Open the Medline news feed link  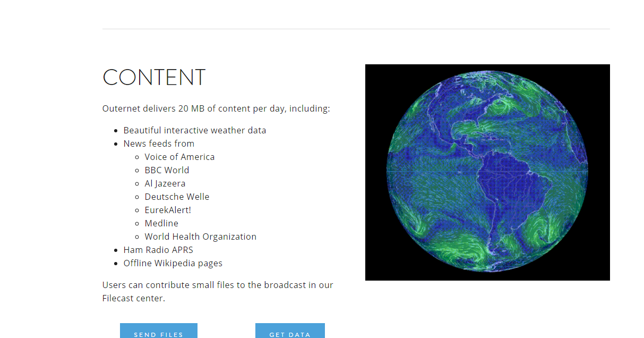pyautogui.click(x=161, y=223)
